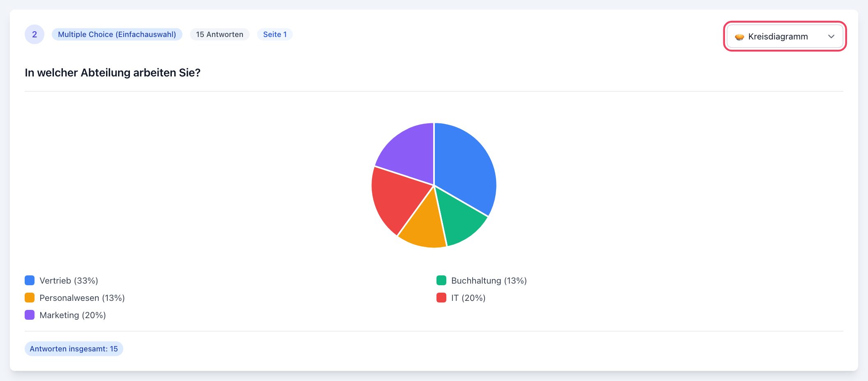
Task: Click the IT (20%) legend label
Action: (469, 298)
